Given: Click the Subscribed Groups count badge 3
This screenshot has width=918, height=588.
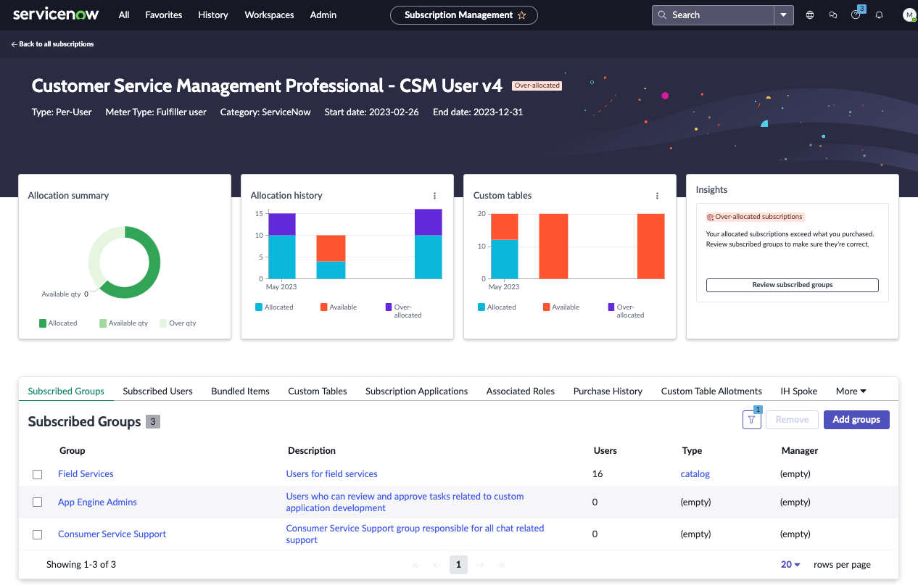Looking at the screenshot, I should (152, 421).
